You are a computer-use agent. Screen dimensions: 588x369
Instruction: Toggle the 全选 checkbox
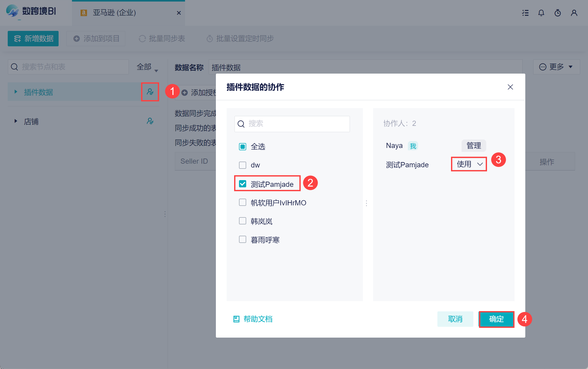242,147
